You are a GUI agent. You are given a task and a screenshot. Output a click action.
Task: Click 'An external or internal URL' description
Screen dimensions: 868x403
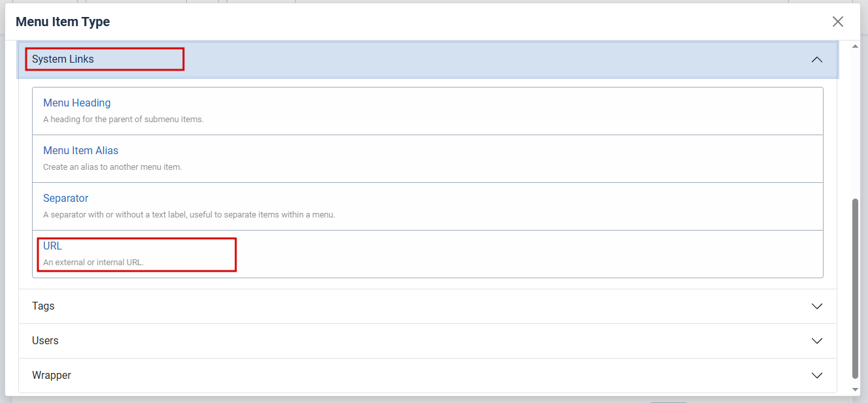(93, 263)
